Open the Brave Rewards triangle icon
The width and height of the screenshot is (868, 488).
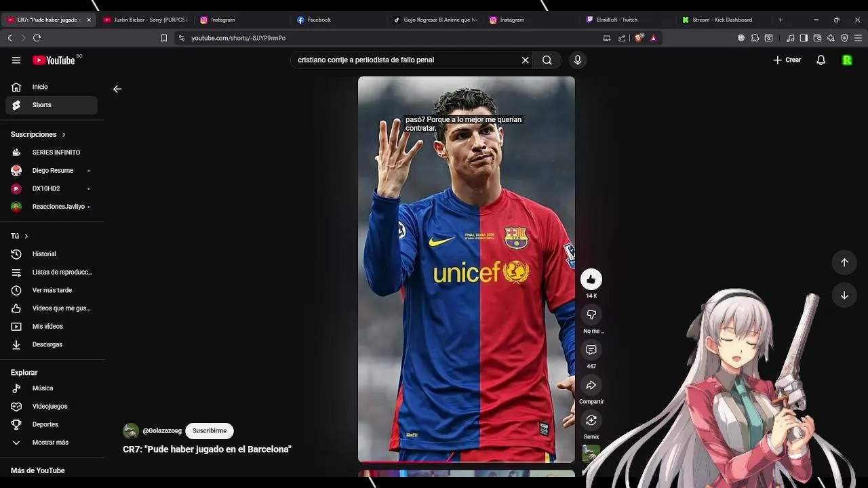coord(654,38)
